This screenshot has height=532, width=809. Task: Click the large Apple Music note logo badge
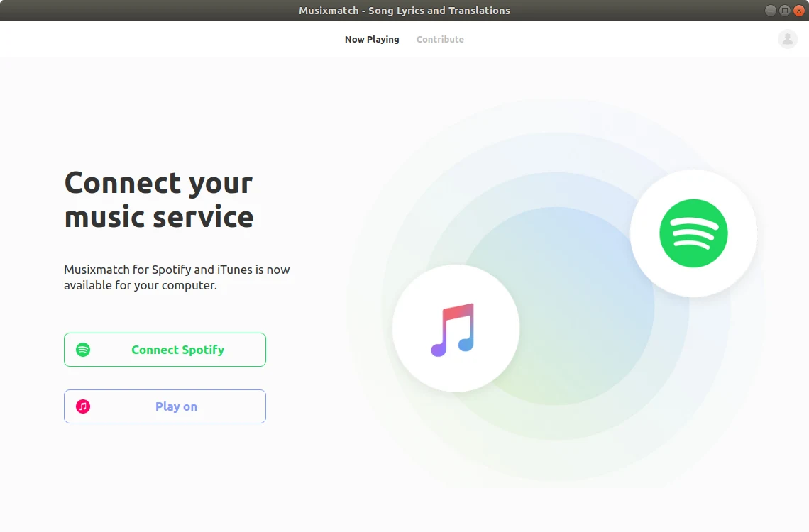(456, 328)
